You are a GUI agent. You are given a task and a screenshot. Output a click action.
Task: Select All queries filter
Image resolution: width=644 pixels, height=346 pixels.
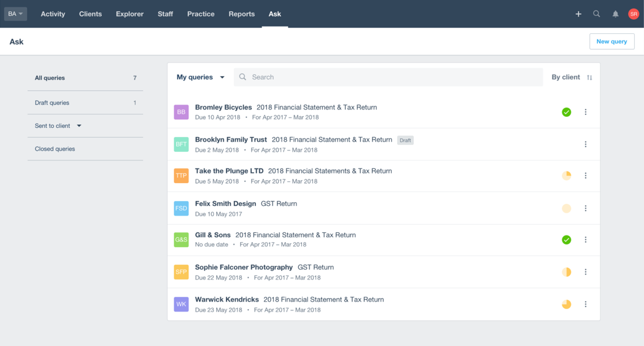pos(85,78)
